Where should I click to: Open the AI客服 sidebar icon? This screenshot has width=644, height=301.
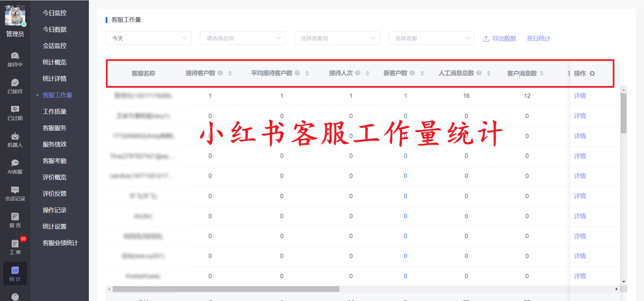[15, 167]
